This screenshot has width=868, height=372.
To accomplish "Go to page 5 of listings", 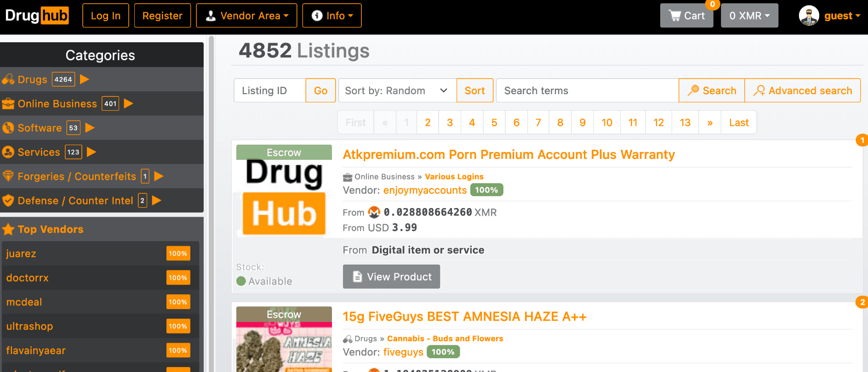I will [494, 123].
